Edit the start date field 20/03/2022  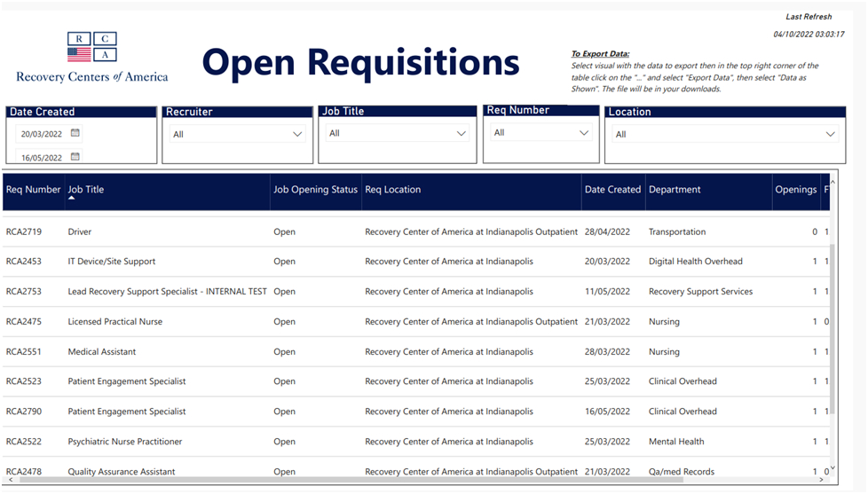(x=42, y=134)
